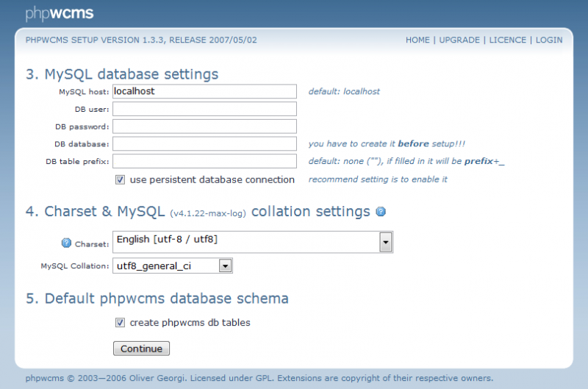The width and height of the screenshot is (588, 389).
Task: Open help icon beside collation settings heading
Action: tap(381, 212)
